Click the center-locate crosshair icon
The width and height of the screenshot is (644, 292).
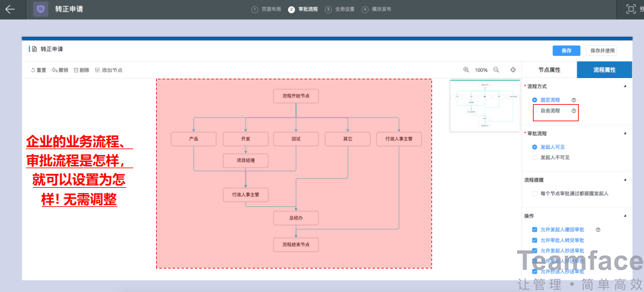(x=513, y=70)
